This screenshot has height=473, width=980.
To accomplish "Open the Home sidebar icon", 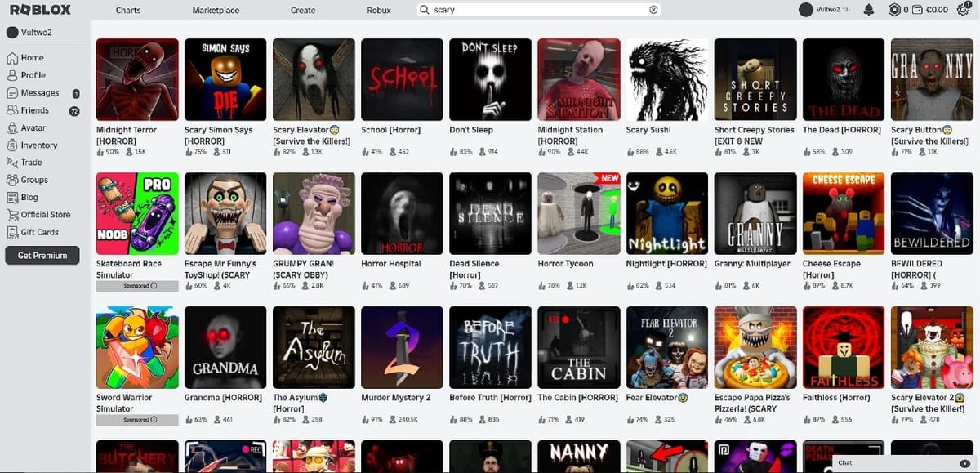I will click(12, 58).
